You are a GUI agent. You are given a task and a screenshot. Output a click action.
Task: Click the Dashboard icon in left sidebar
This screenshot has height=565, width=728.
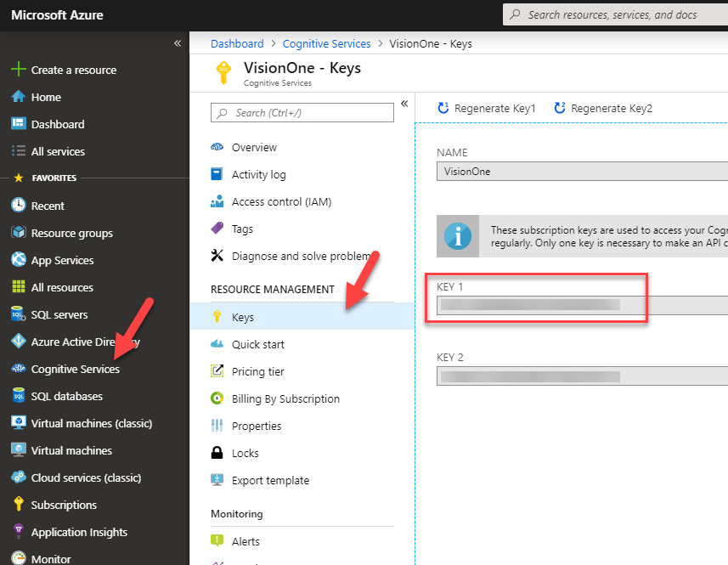[x=18, y=123]
